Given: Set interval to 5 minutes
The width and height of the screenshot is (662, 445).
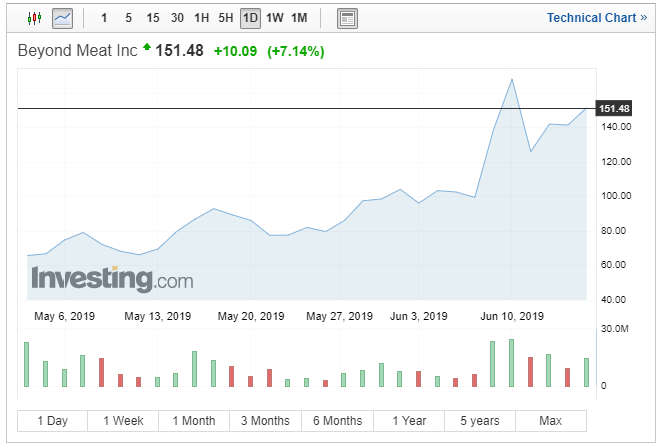Looking at the screenshot, I should [x=128, y=18].
